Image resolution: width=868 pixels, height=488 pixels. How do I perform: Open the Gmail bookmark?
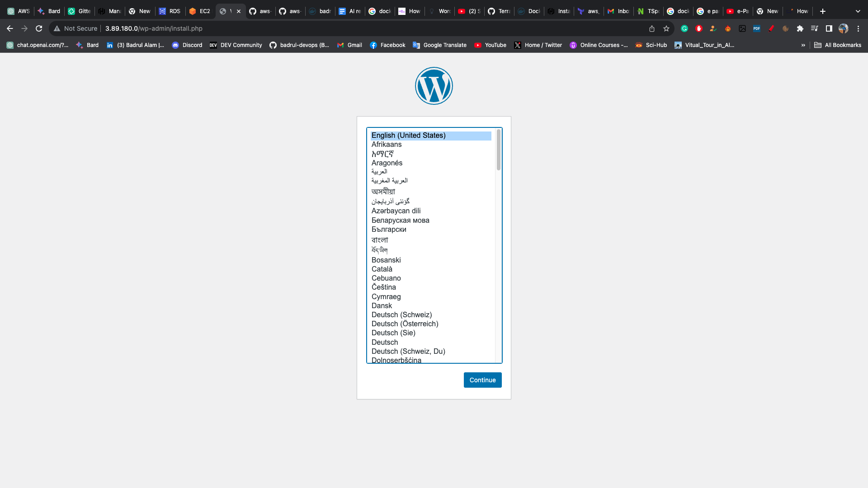tap(349, 45)
